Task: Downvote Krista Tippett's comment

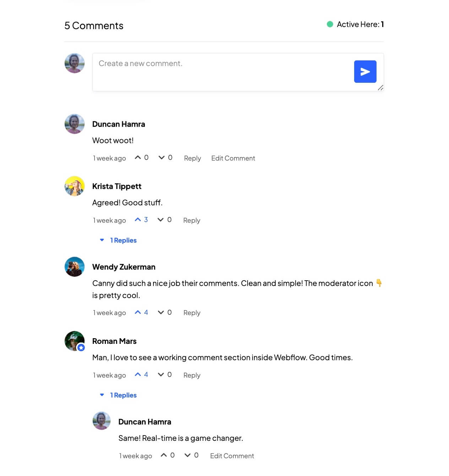Action: pos(161,220)
